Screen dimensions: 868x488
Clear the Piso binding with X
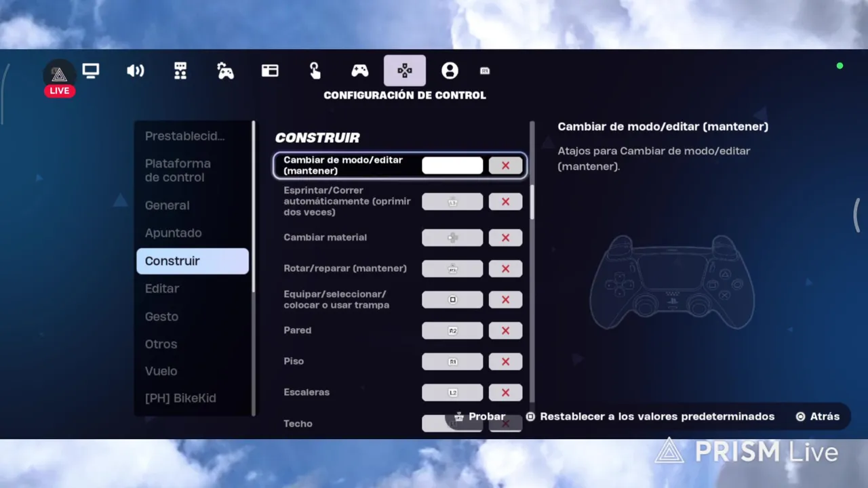(506, 362)
